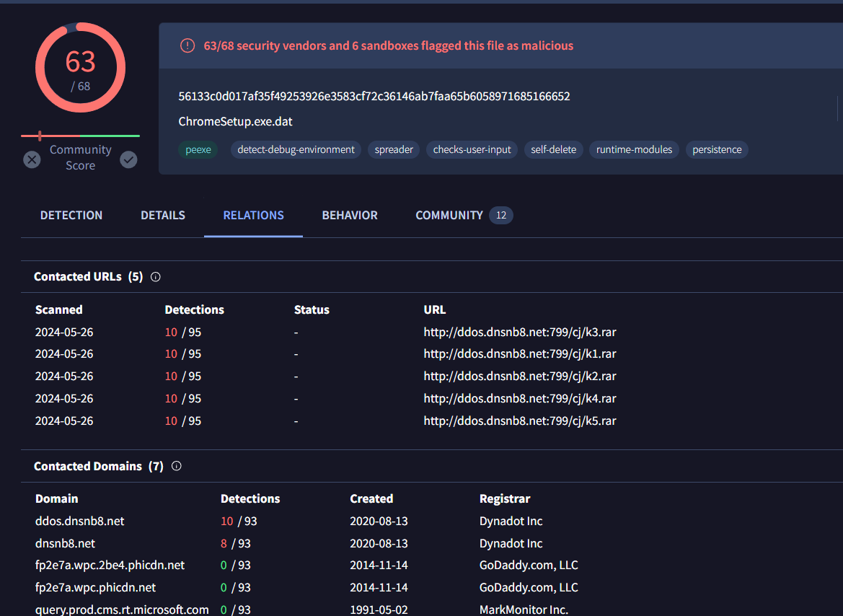Image resolution: width=843 pixels, height=616 pixels.
Task: Switch to the Details tab
Action: [x=163, y=215]
